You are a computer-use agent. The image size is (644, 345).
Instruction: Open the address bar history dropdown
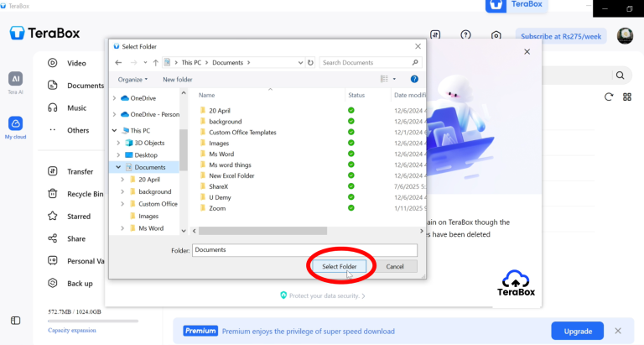(300, 62)
